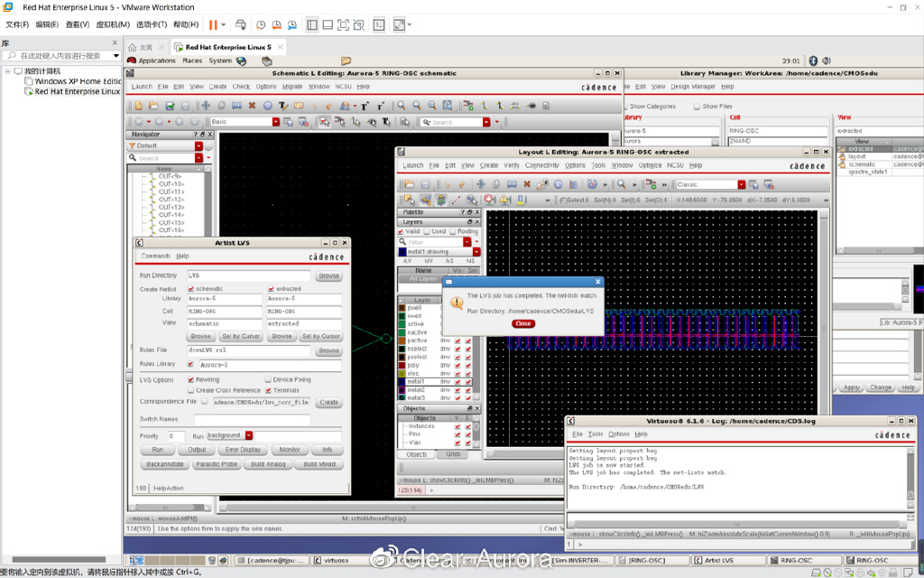Toggle the Terminals checkbox
Screen dimensions: 924x578
click(x=268, y=390)
